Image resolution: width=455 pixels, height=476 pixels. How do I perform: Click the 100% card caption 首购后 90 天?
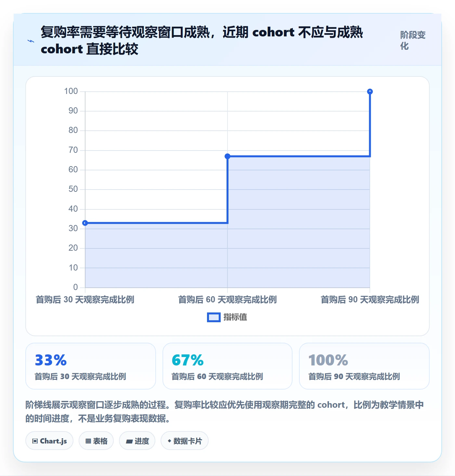tap(354, 377)
